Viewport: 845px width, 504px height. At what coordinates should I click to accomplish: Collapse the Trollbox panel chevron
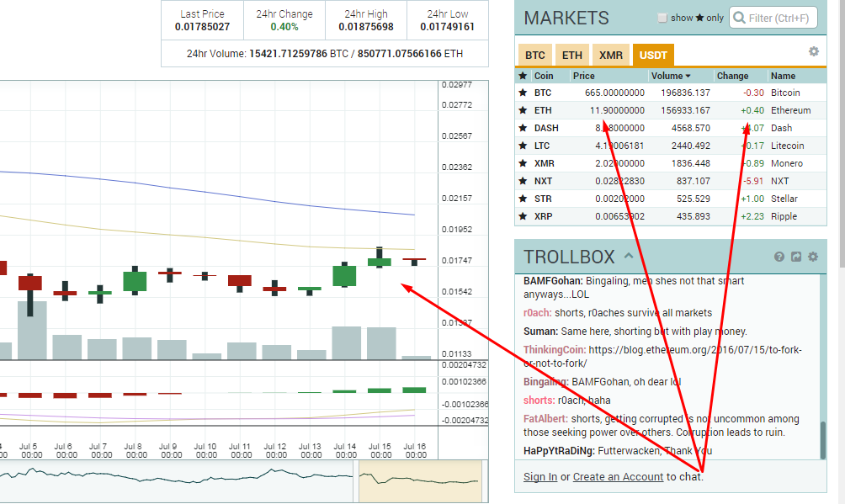[629, 256]
